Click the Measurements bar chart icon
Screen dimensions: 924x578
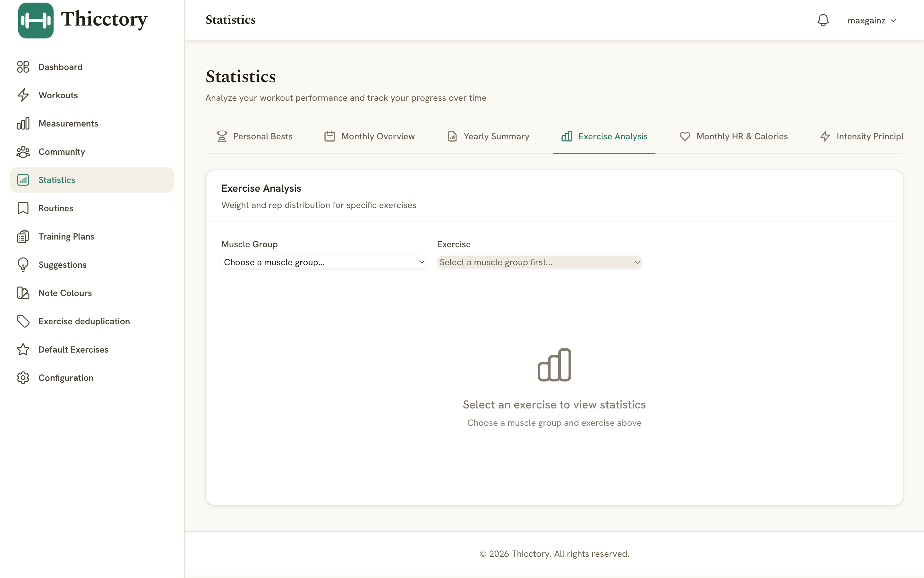pyautogui.click(x=23, y=124)
